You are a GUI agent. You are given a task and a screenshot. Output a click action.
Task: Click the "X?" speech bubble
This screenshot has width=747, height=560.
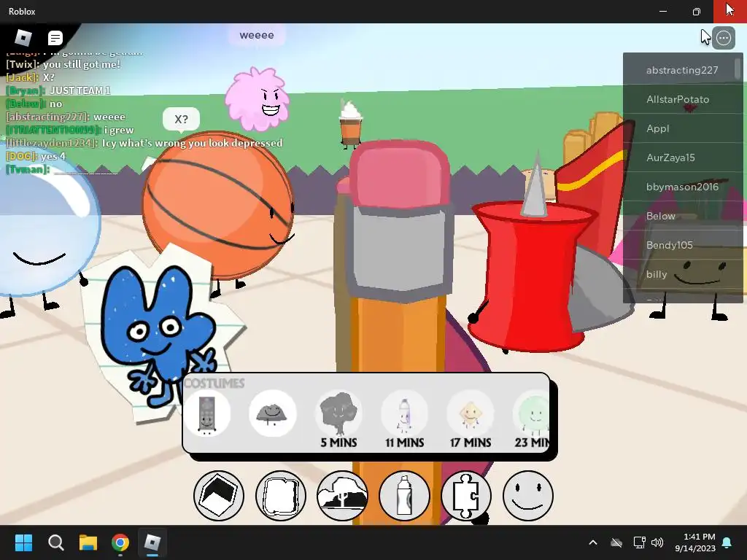click(181, 119)
